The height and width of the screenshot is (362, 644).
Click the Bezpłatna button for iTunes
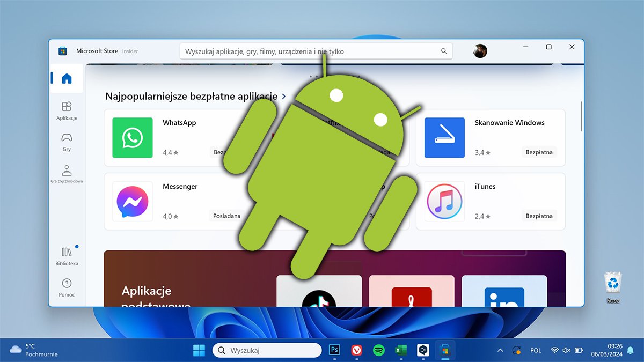tap(539, 216)
